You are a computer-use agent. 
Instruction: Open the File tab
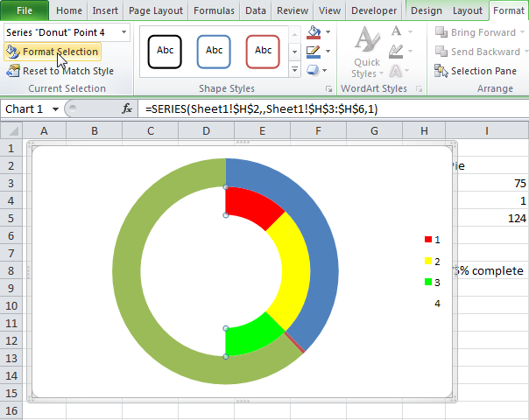pos(25,10)
